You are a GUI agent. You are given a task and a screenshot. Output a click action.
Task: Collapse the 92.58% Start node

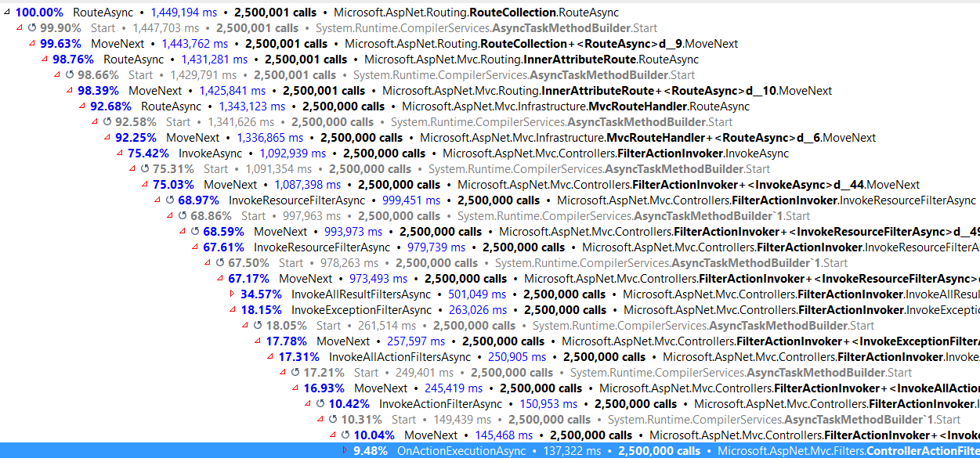[x=94, y=122]
